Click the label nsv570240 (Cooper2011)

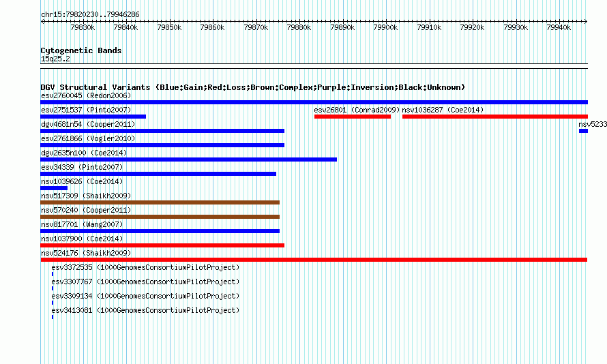(86, 210)
